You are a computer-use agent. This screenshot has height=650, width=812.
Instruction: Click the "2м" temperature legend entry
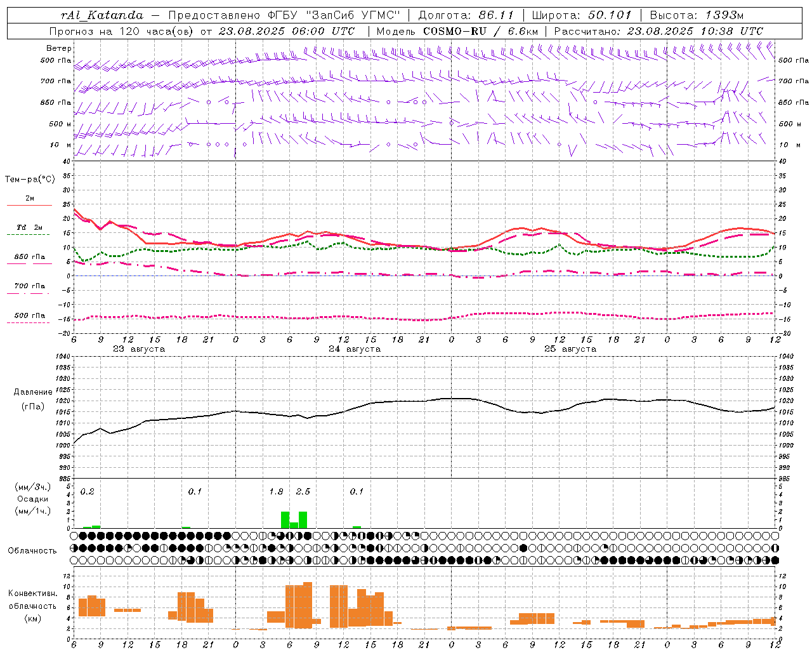30,199
